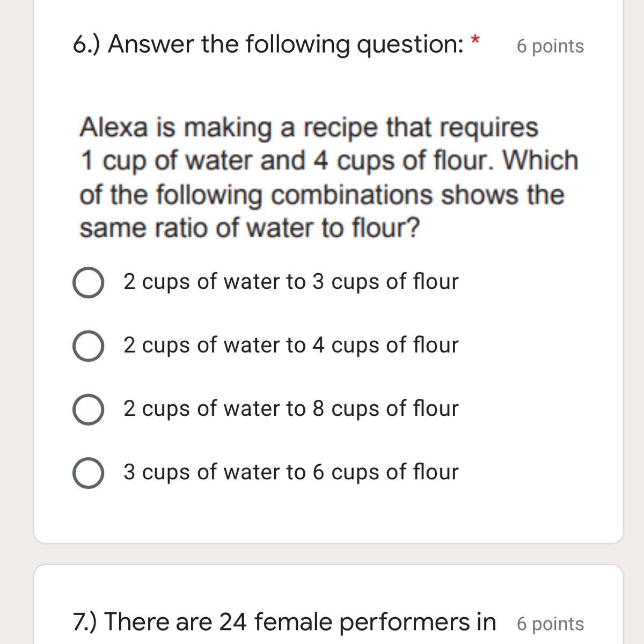Screen dimensions: 644x644
Task: Select the radio for 2 cups water to 3 cups flour
Action: coord(88,283)
